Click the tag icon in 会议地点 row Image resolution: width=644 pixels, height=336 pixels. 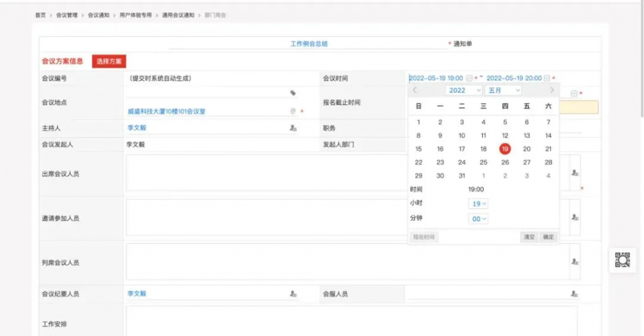click(x=292, y=93)
